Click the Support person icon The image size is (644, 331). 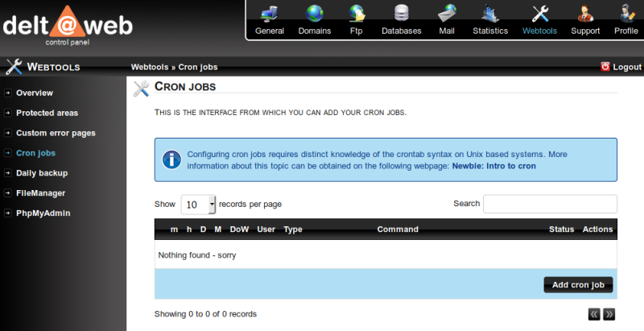pos(585,14)
